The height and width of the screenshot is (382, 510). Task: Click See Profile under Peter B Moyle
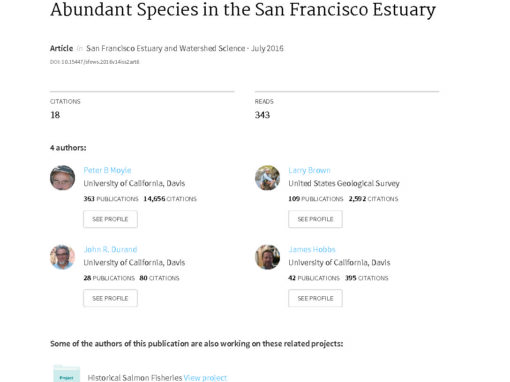[x=110, y=219]
